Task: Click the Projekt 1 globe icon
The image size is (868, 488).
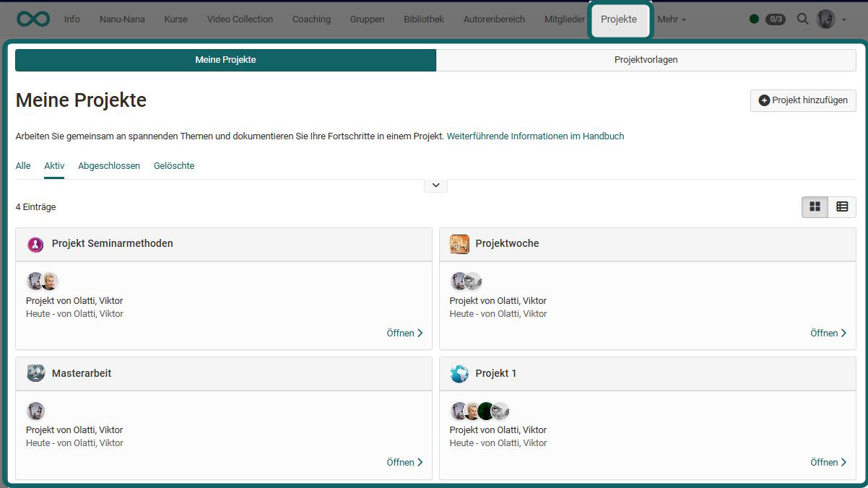Action: click(459, 373)
